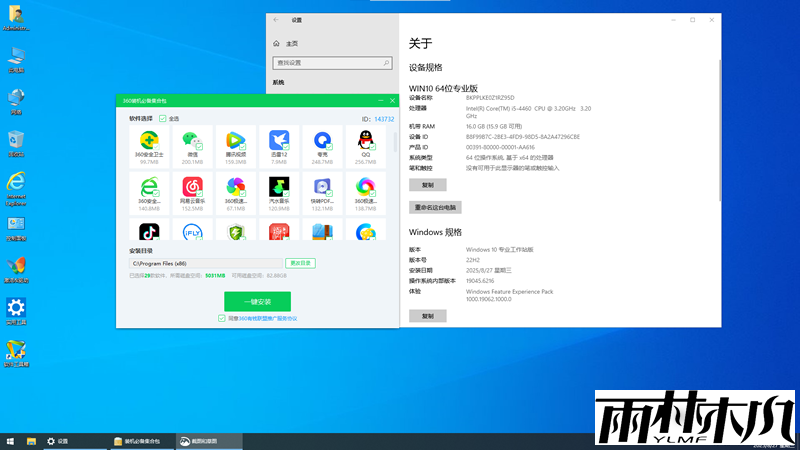Select the green 360 browser e icon
The image size is (800, 450).
(x=149, y=187)
